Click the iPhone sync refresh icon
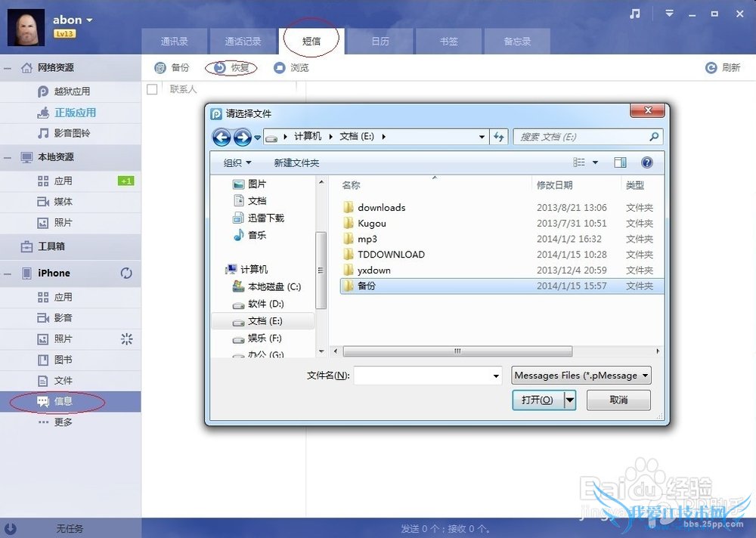Image resolution: width=756 pixels, height=538 pixels. 126,274
